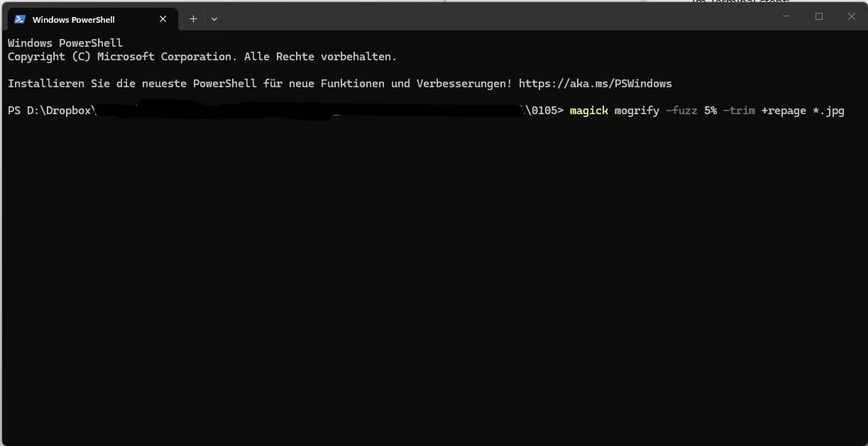868x446 pixels.
Task: Expand the new tab profile dropdown
Action: (214, 19)
